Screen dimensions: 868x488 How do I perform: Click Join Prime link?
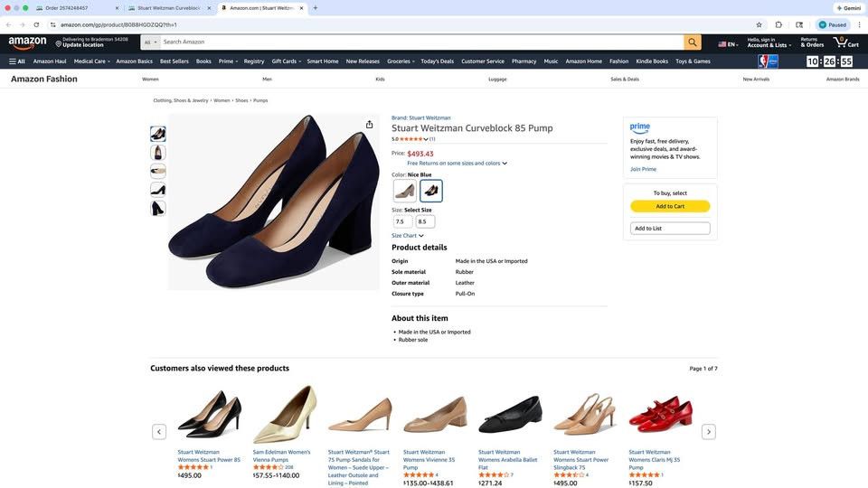tap(643, 169)
